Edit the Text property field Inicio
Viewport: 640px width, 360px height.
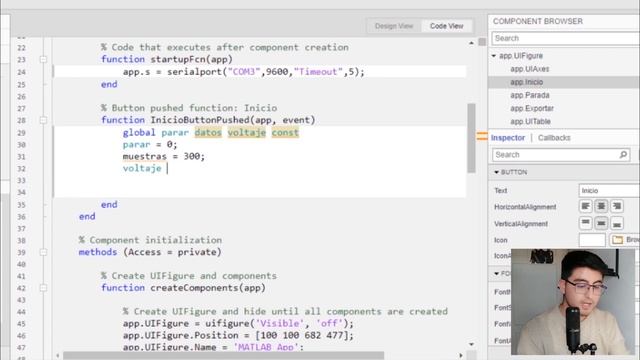click(x=609, y=191)
